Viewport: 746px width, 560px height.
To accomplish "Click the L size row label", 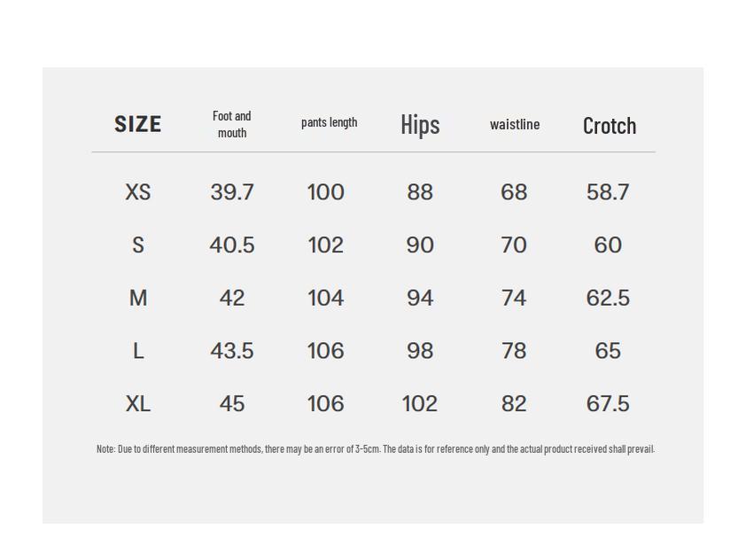I will click(138, 352).
